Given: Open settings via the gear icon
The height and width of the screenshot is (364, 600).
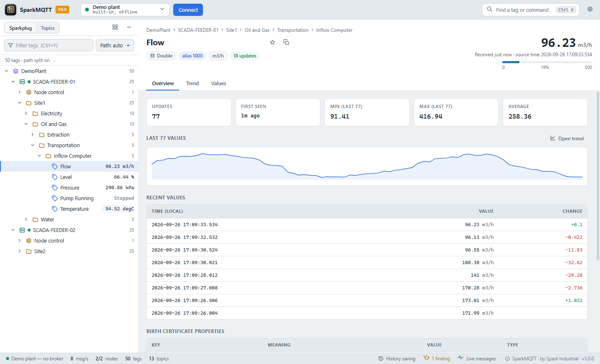Looking at the screenshot, I should 590,9.
